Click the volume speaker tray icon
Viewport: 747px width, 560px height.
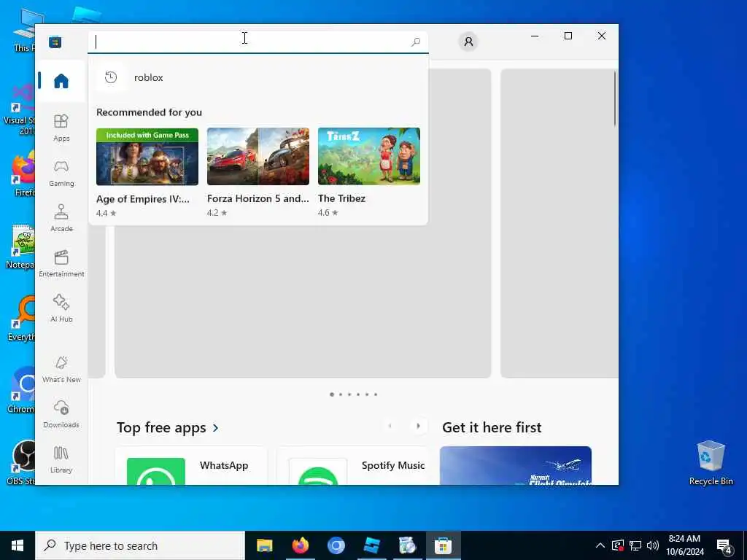tap(653, 545)
